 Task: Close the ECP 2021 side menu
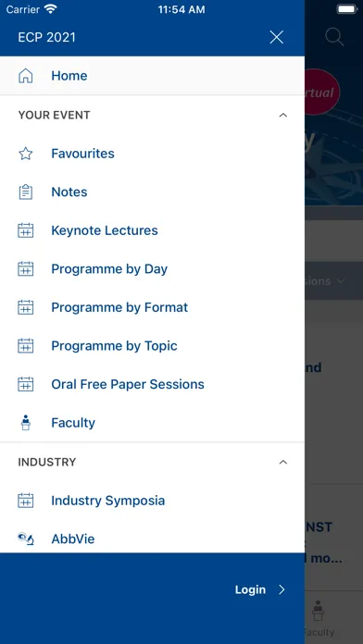tap(276, 37)
